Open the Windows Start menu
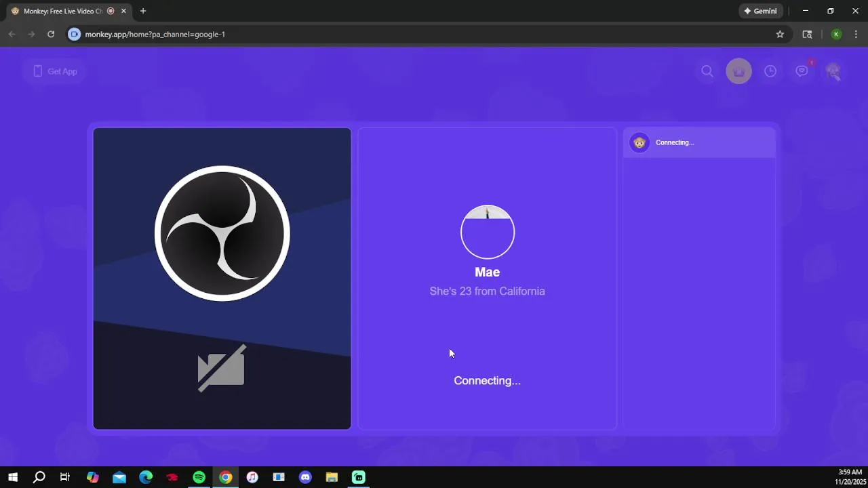Screen dimensions: 868x488 [13, 477]
